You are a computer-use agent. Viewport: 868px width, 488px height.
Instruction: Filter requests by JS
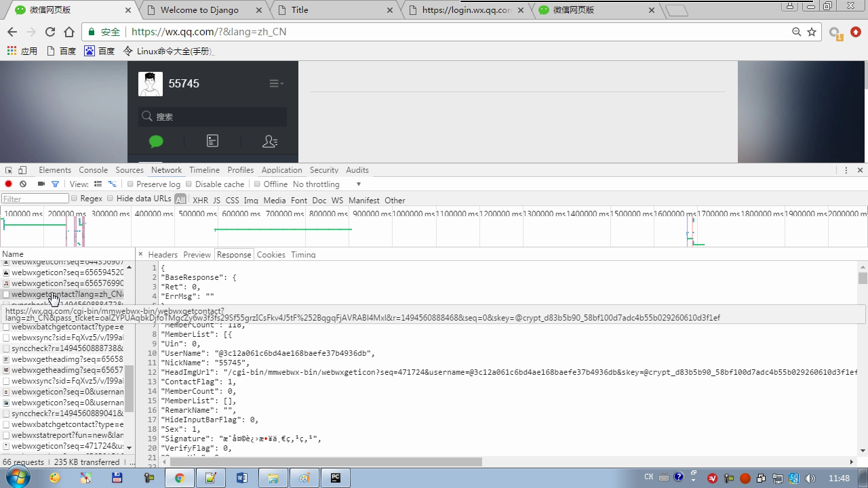(216, 201)
